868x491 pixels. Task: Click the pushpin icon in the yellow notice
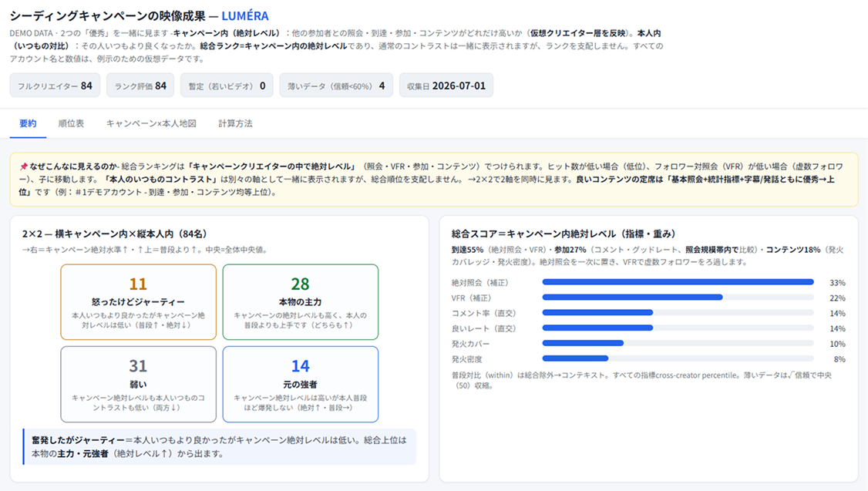click(x=23, y=166)
